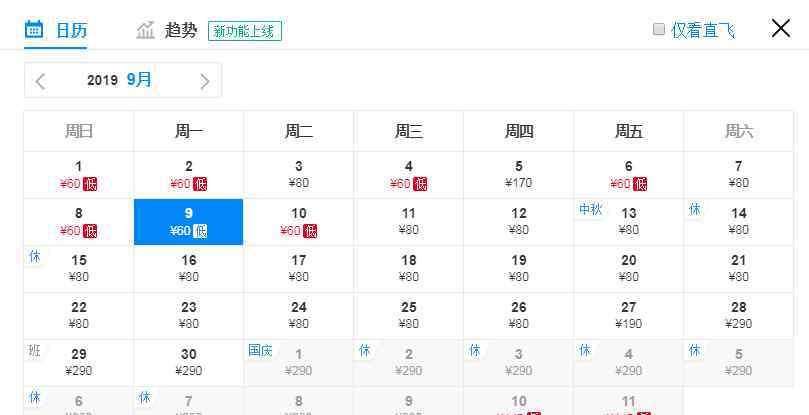The image size is (809, 415).
Task: Select September 27 priced ¥190
Action: point(628,315)
